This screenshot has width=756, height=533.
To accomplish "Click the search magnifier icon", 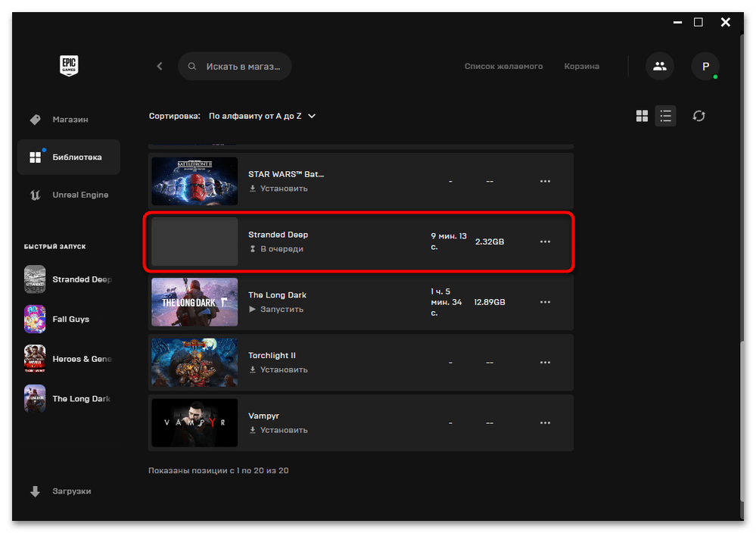I will (x=192, y=66).
